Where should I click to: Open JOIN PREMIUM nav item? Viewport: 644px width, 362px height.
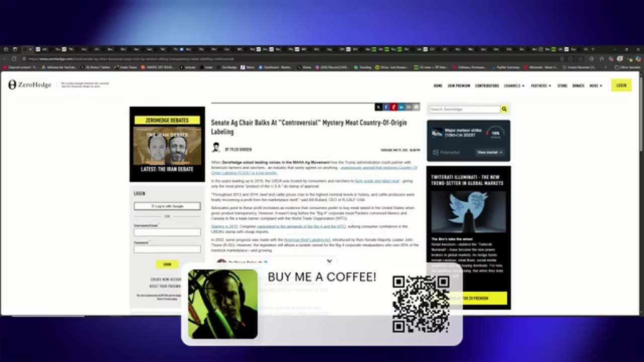(459, 85)
